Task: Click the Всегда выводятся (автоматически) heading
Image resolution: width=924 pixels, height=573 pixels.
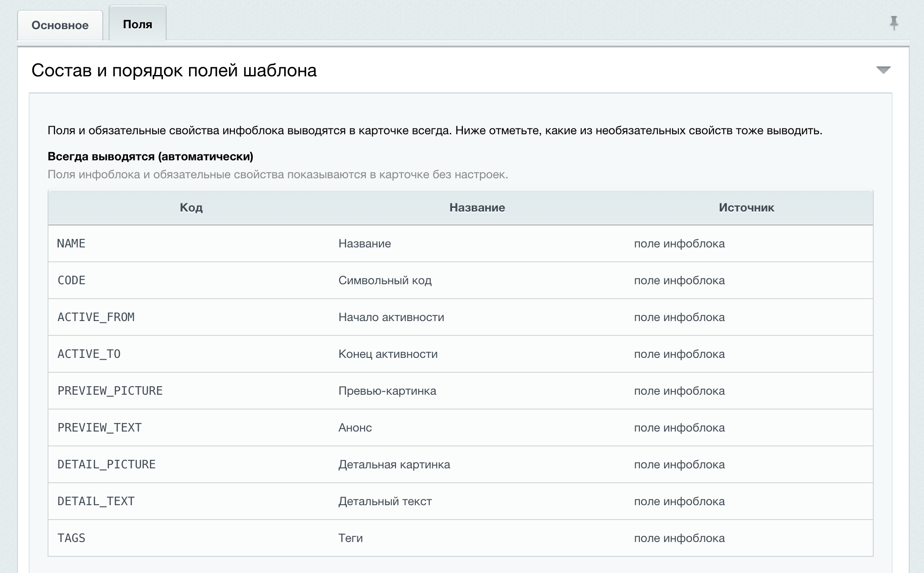Action: point(150,156)
